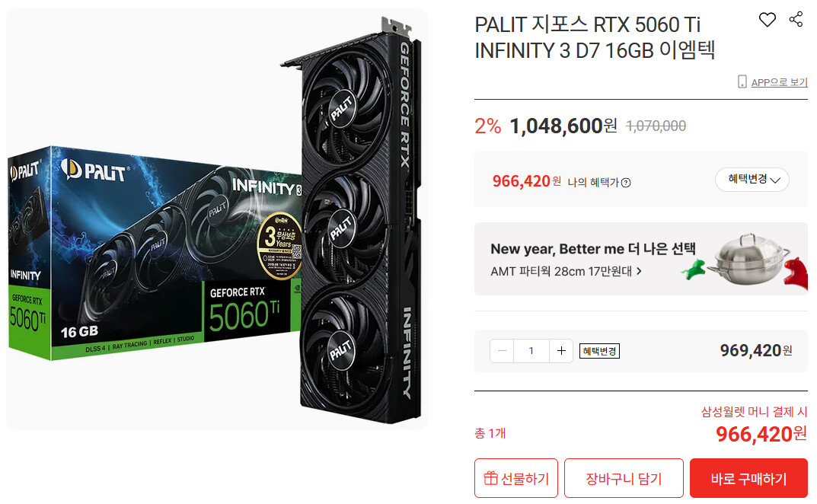The height and width of the screenshot is (504, 817).
Task: Click the 966,420원 benefit price
Action: tap(527, 181)
